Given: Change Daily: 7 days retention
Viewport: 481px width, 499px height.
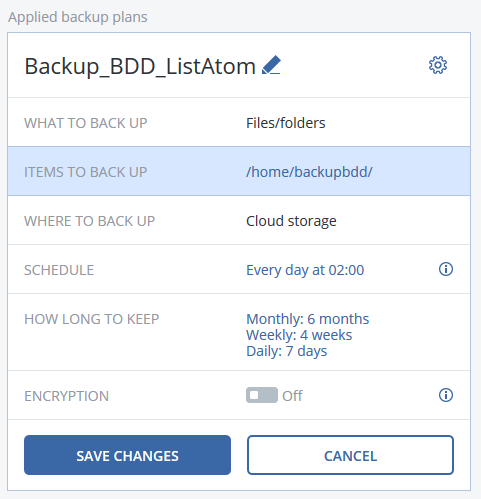Looking at the screenshot, I should click(x=286, y=351).
